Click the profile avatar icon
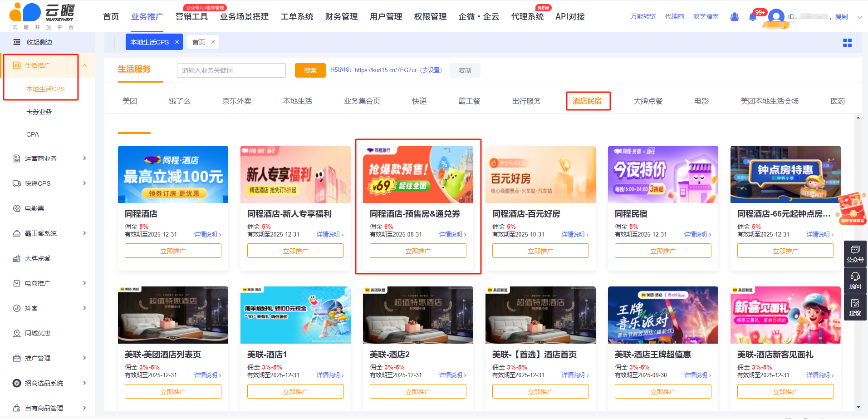Screen dimensions: 868x419 (x=776, y=17)
